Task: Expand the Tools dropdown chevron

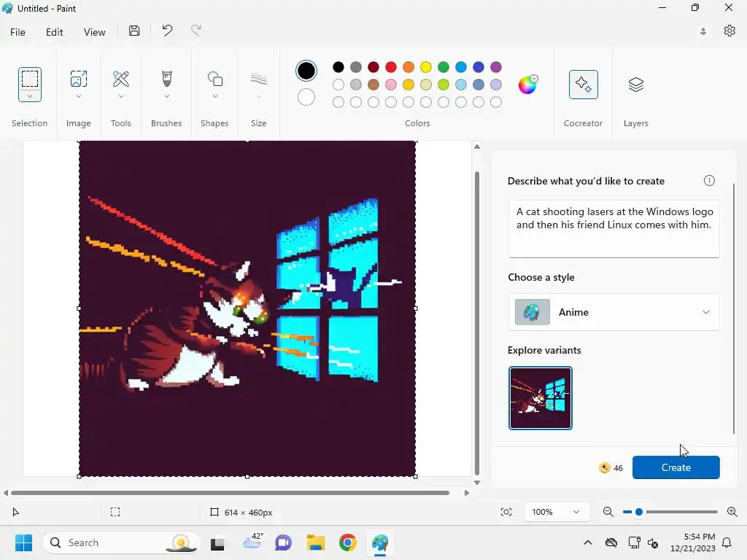Action: click(x=121, y=96)
